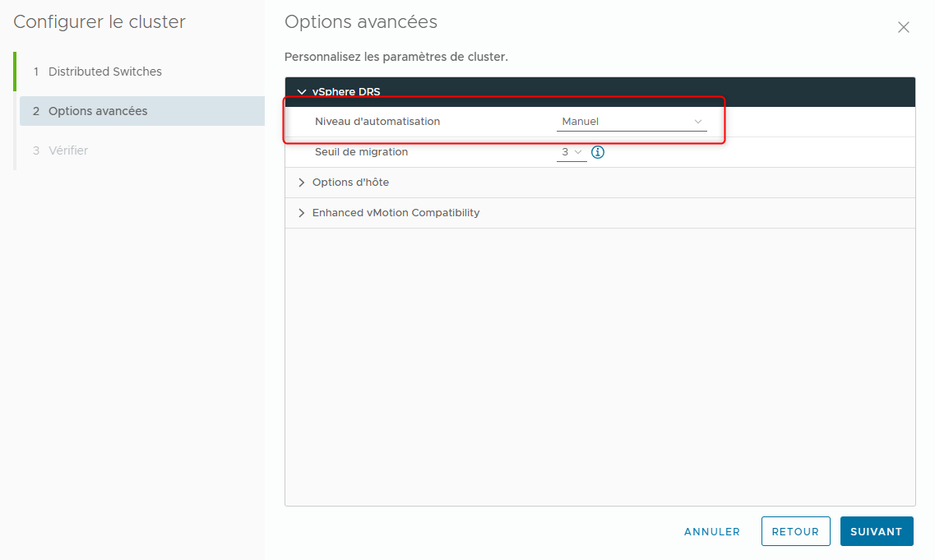Click the arrow next to Enhanced vMotion Compatibility
935x560 pixels.
click(x=301, y=212)
